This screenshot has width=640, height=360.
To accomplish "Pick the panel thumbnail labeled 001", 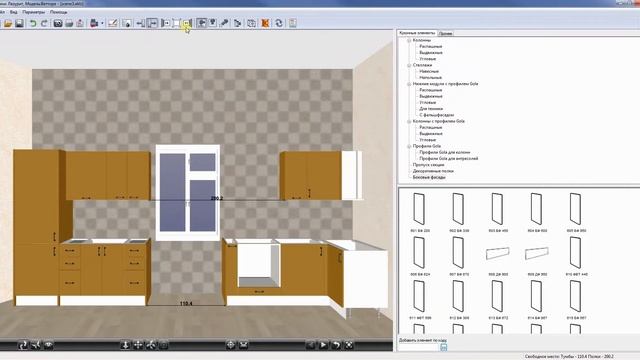I will (x=419, y=209).
